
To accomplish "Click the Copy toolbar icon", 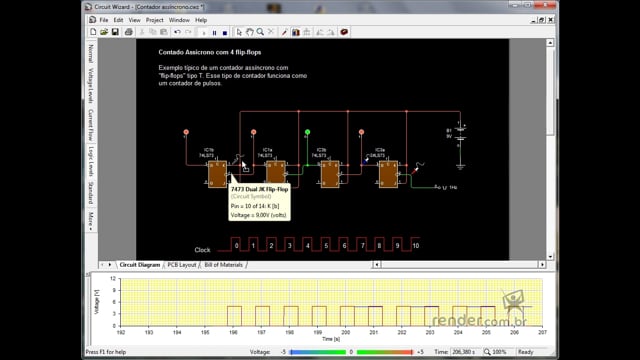I will tap(153, 32).
